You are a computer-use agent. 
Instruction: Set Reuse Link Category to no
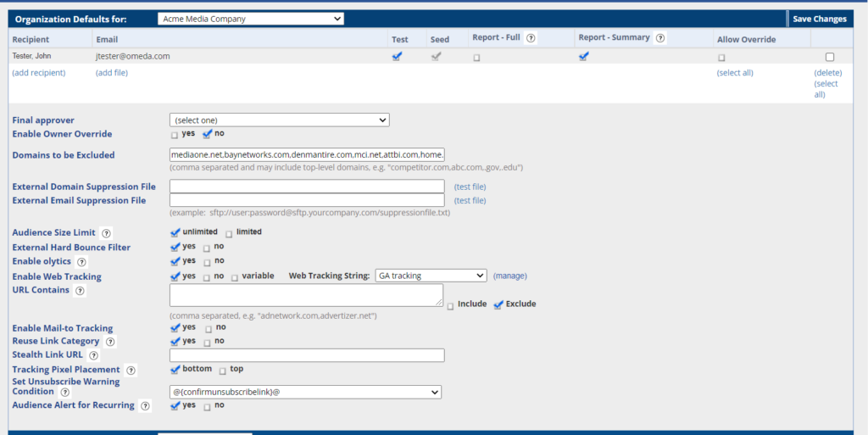point(207,343)
